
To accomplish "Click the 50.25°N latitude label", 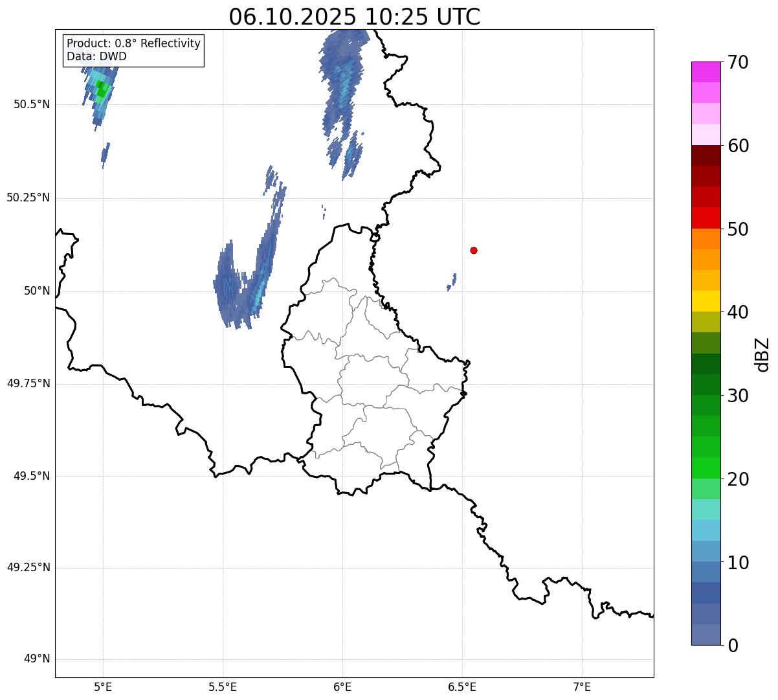I will tap(28, 198).
